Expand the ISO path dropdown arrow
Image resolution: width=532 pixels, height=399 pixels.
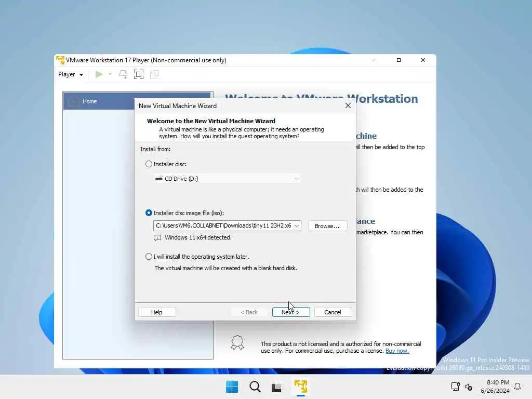(x=297, y=225)
